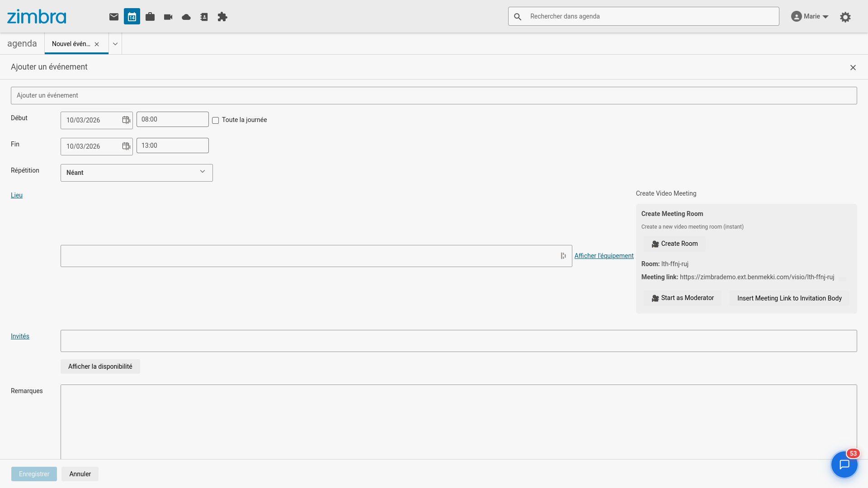Enable Toute la journée checkbox

point(216,121)
